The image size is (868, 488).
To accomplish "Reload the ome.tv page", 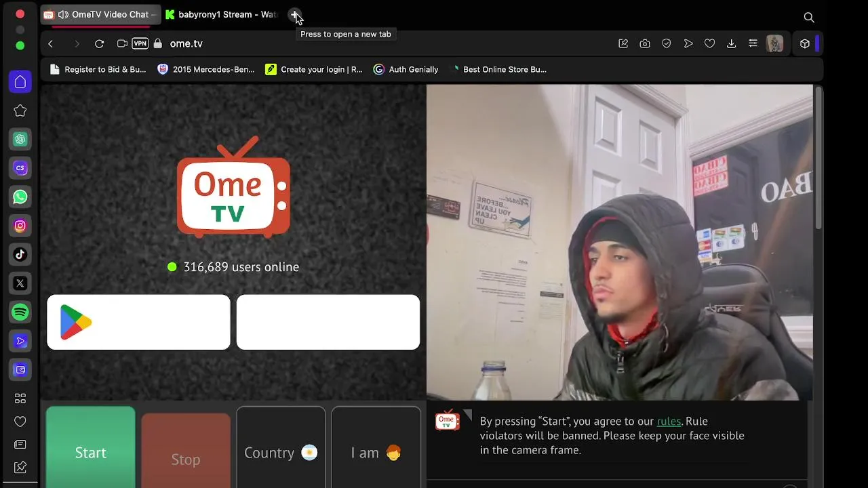I will [x=99, y=43].
